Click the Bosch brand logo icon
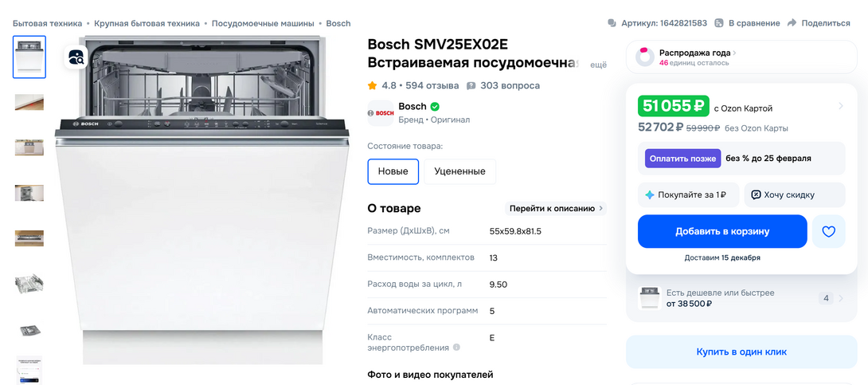The height and width of the screenshot is (385, 868). click(x=380, y=113)
